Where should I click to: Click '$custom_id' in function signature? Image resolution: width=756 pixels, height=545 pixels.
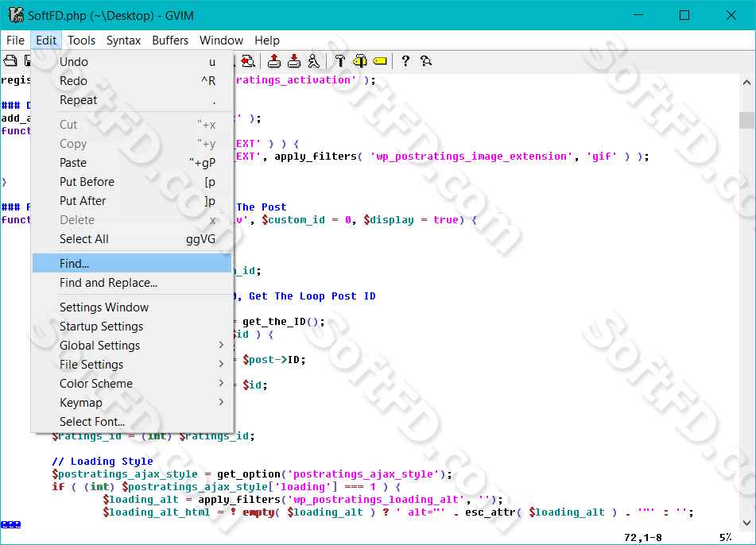(x=293, y=220)
